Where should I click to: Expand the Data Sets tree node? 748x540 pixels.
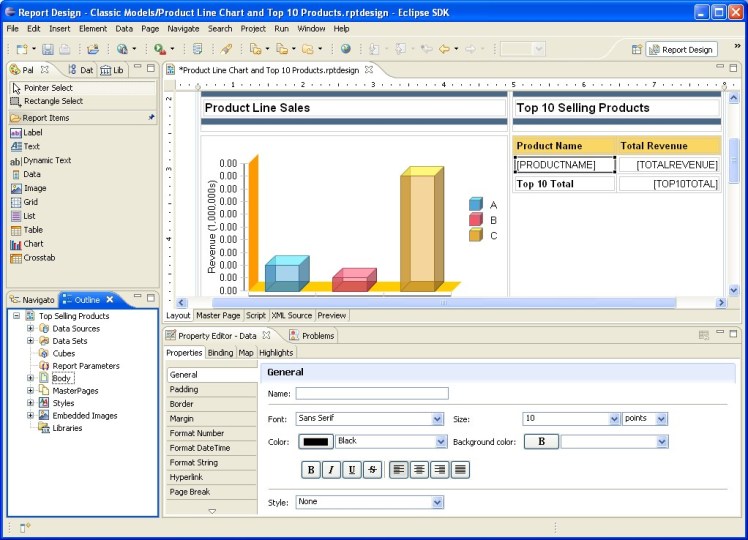[x=30, y=341]
